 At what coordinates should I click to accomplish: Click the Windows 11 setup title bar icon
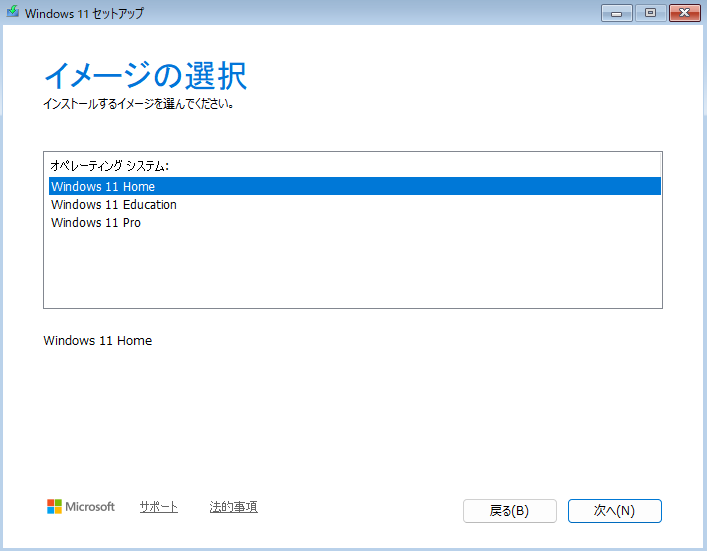click(13, 12)
